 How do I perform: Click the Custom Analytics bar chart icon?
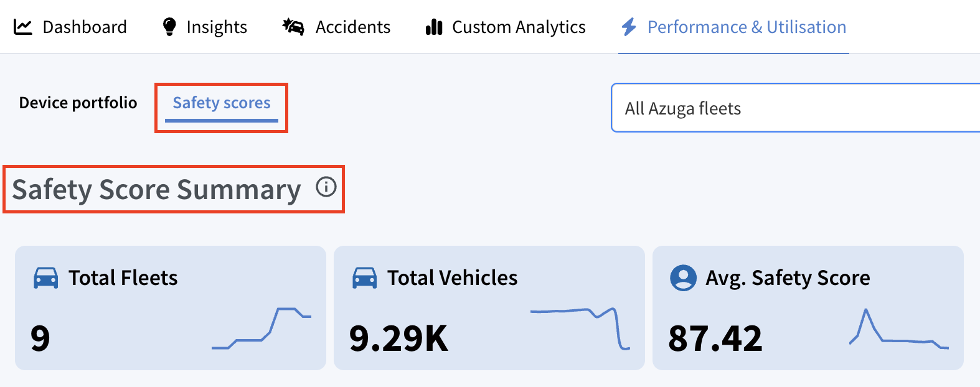click(434, 27)
